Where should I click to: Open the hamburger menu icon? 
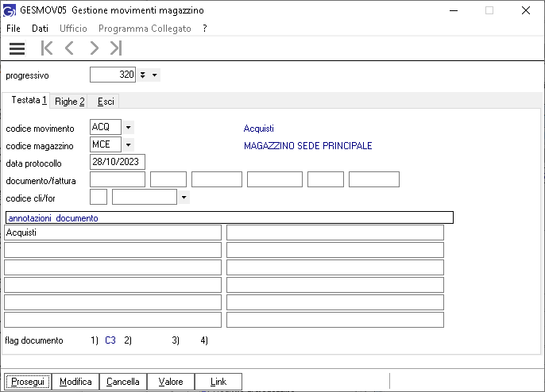17,48
